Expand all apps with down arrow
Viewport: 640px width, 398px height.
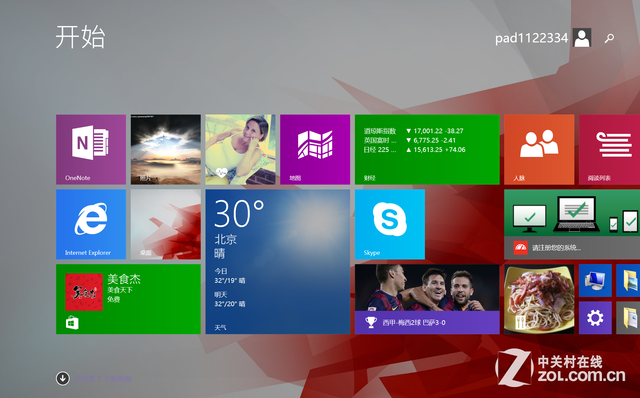click(x=62, y=378)
